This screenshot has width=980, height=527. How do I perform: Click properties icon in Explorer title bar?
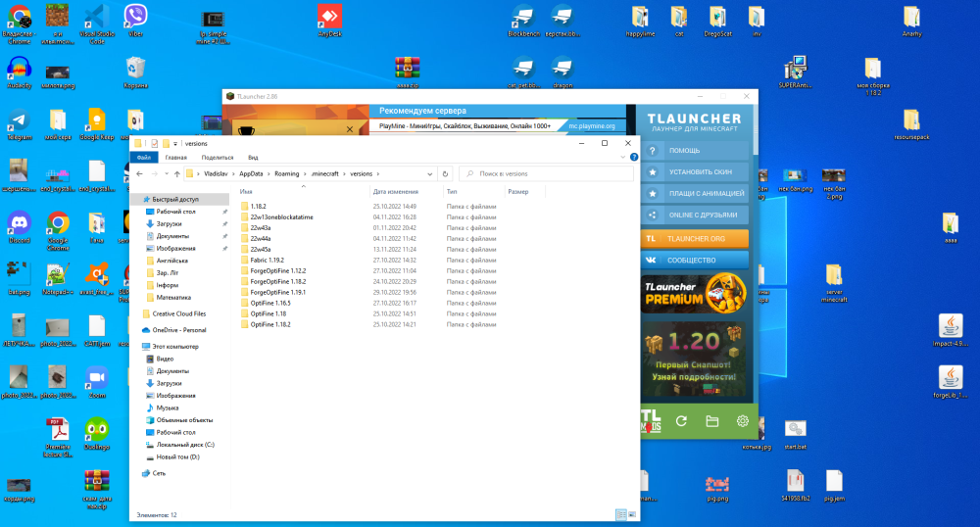[x=155, y=144]
